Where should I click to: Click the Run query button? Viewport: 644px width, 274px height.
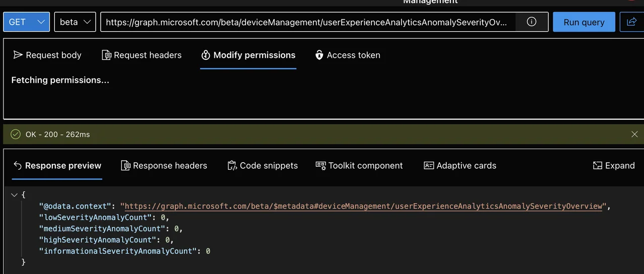tap(584, 22)
